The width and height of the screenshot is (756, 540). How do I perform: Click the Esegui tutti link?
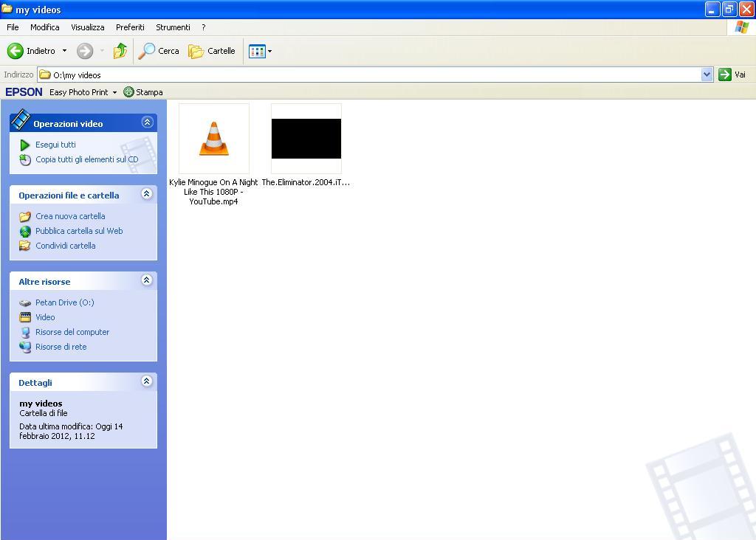coord(55,145)
